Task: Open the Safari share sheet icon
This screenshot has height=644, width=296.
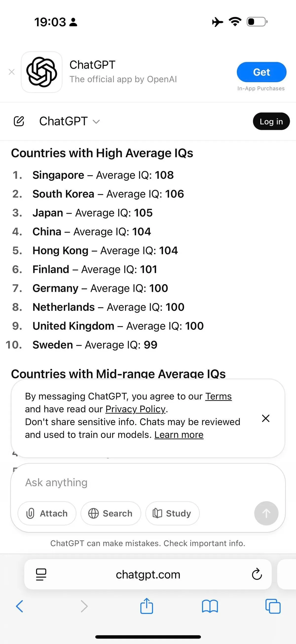Action: [147, 606]
